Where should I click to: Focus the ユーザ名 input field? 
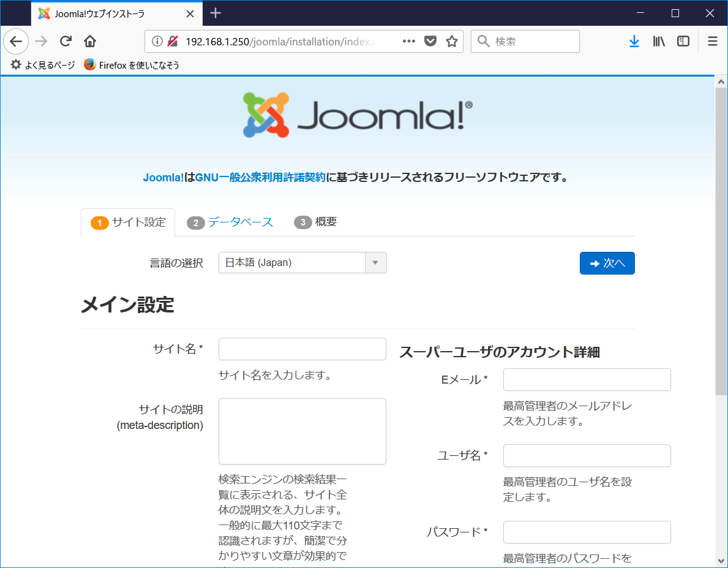(x=587, y=455)
